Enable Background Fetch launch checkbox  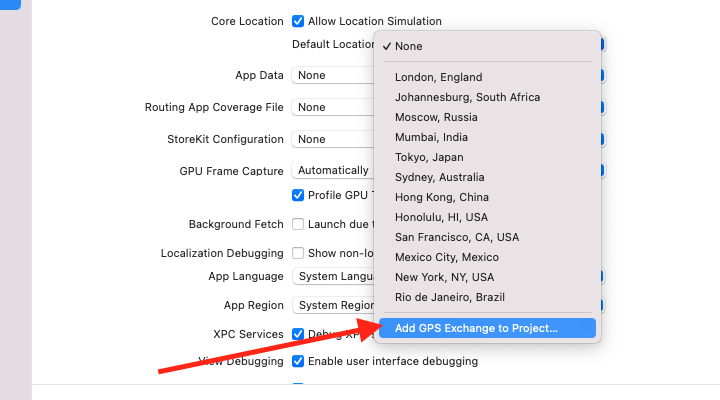pos(298,225)
